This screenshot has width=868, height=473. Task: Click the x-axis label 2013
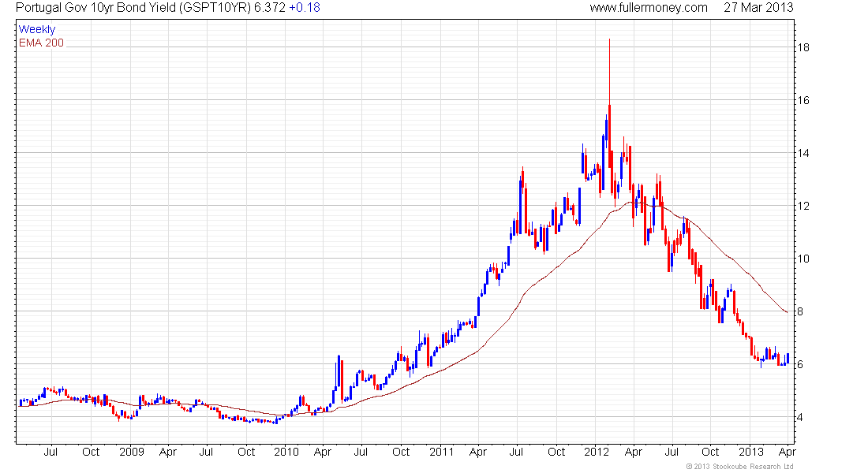pyautogui.click(x=751, y=452)
